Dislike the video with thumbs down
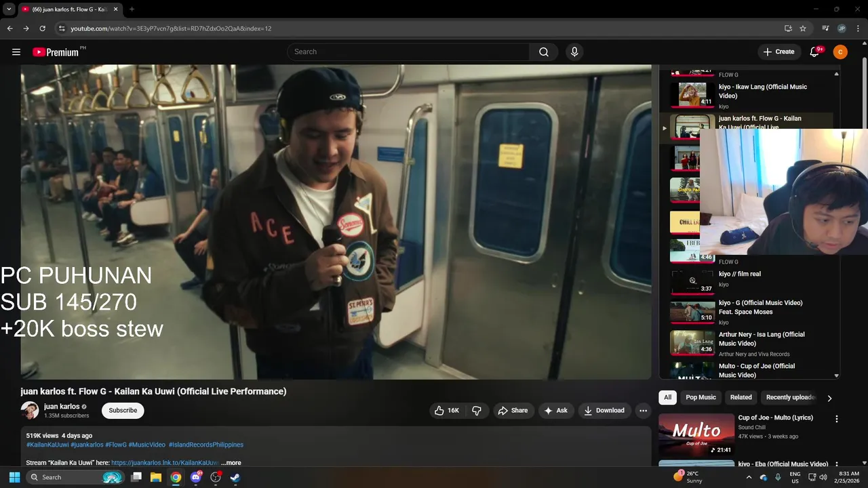This screenshot has height=488, width=868. (477, 410)
